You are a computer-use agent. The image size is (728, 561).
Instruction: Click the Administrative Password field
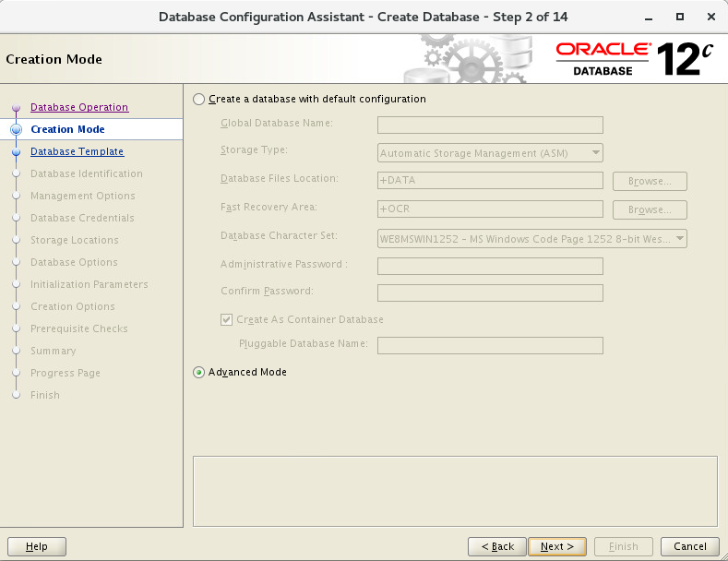pos(490,266)
